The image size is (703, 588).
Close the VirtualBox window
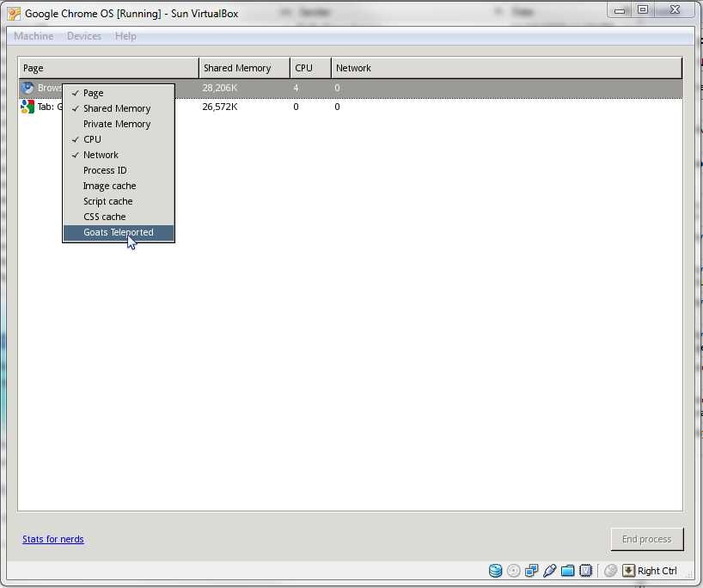click(675, 10)
